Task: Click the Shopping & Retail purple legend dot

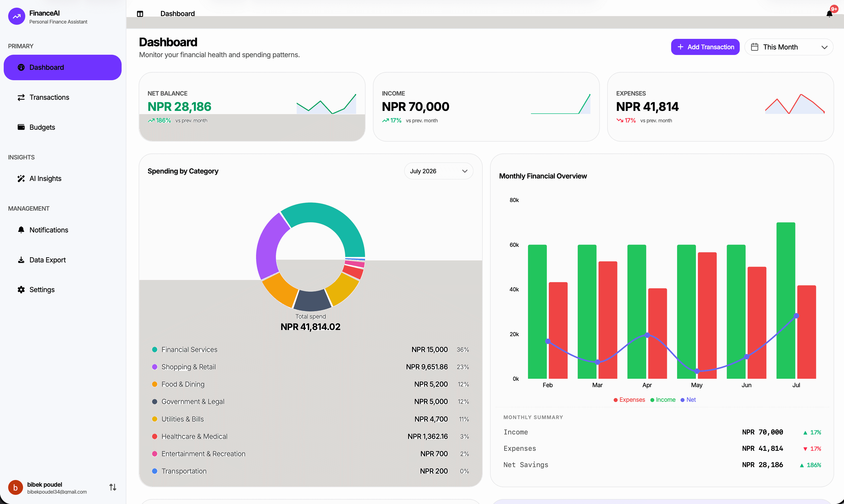Action: click(155, 367)
